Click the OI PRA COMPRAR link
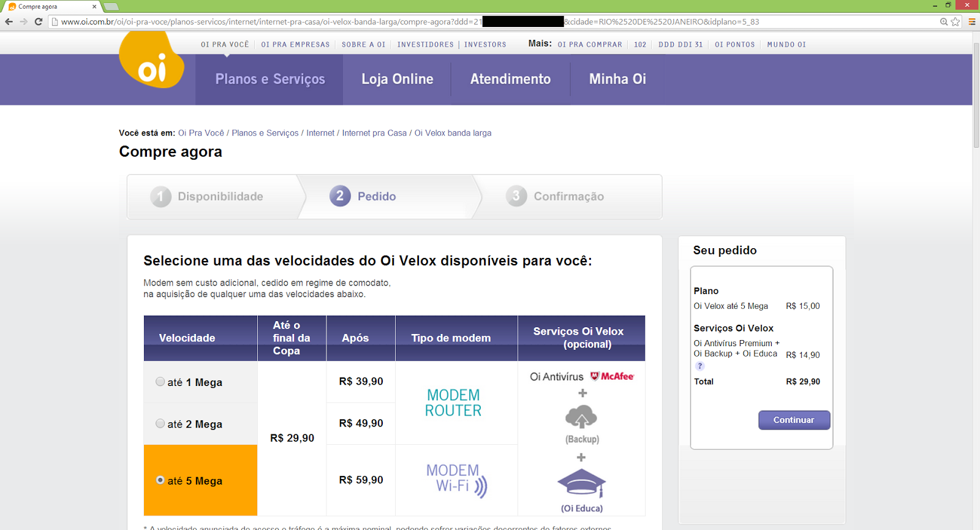Viewport: 980px width, 530px height. click(590, 45)
